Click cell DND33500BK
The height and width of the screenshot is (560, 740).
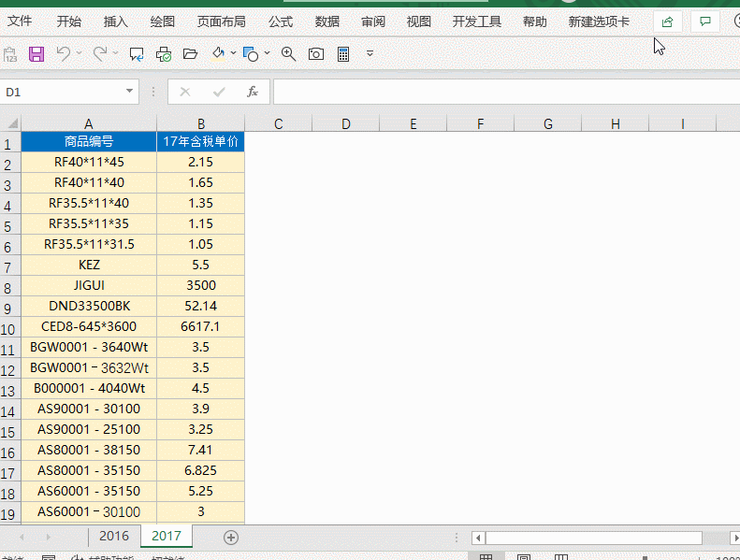(x=89, y=307)
